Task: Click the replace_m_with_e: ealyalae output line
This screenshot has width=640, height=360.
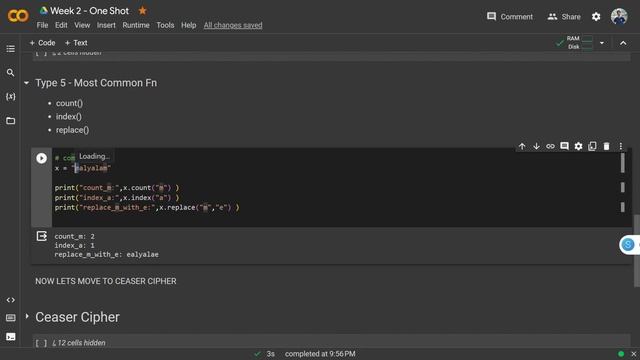Action: (x=107, y=254)
